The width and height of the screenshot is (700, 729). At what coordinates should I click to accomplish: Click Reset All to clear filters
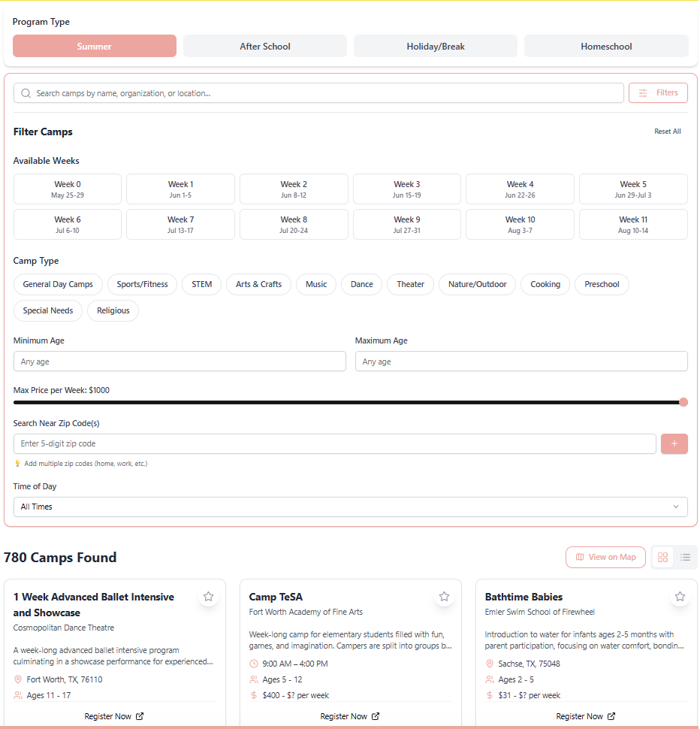667,131
